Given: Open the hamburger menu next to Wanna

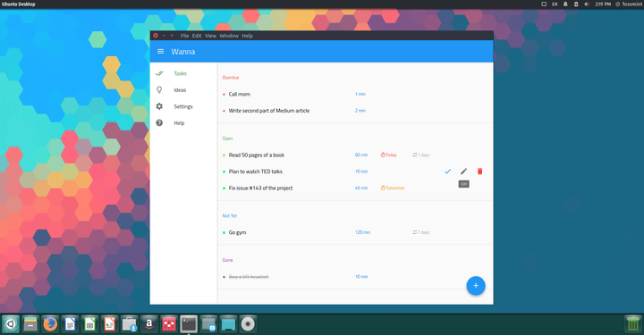Looking at the screenshot, I should tap(161, 52).
